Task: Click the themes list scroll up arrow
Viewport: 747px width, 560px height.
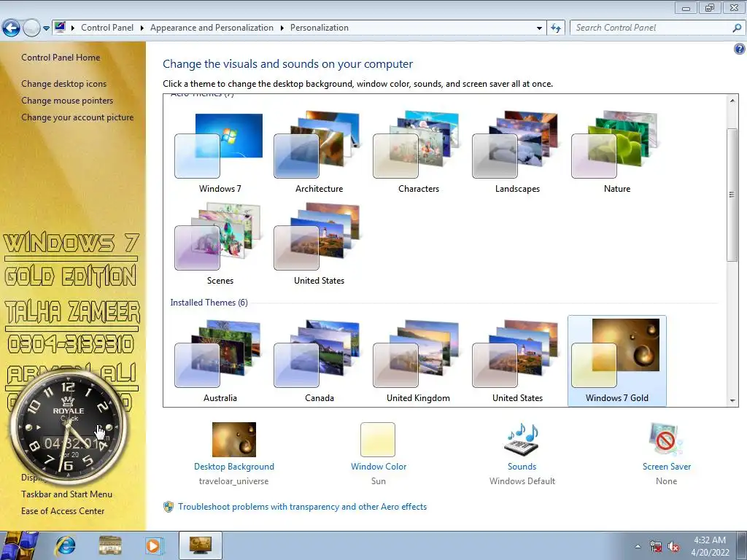Action: tap(732, 101)
